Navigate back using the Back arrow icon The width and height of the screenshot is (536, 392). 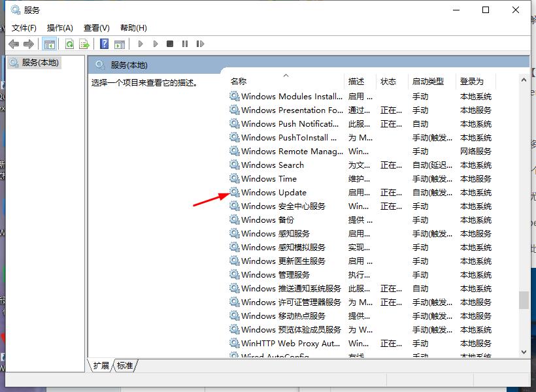[14, 44]
